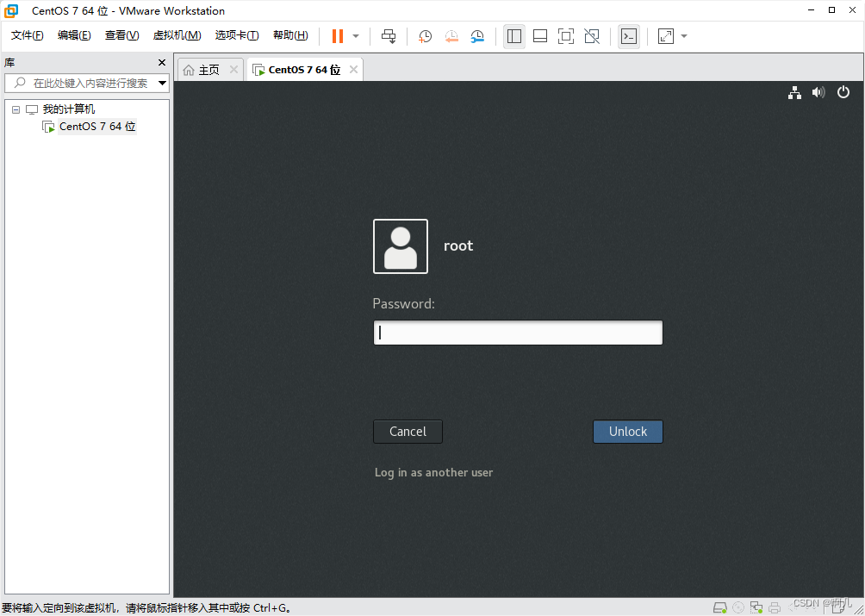The height and width of the screenshot is (616, 865).
Task: Open the 选项卡(T) menu
Action: coord(237,35)
